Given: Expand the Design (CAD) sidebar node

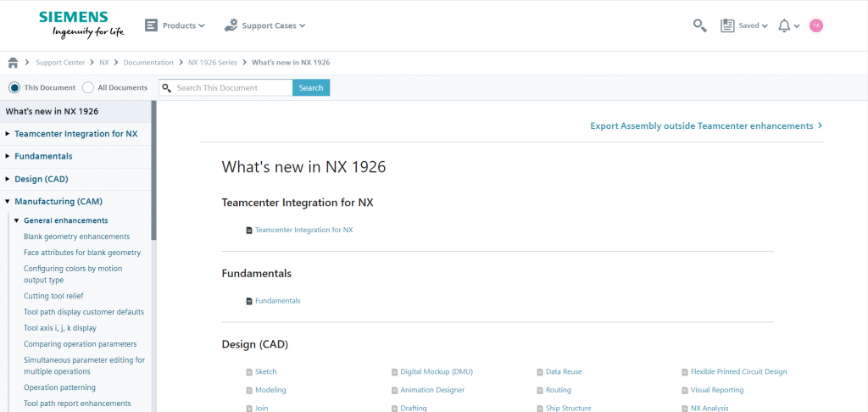Looking at the screenshot, I should click(8, 179).
